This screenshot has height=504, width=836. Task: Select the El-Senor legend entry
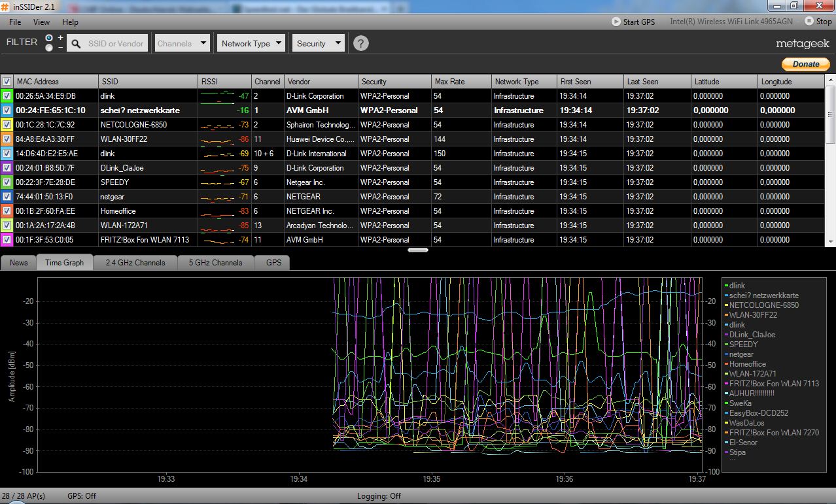pyautogui.click(x=742, y=443)
